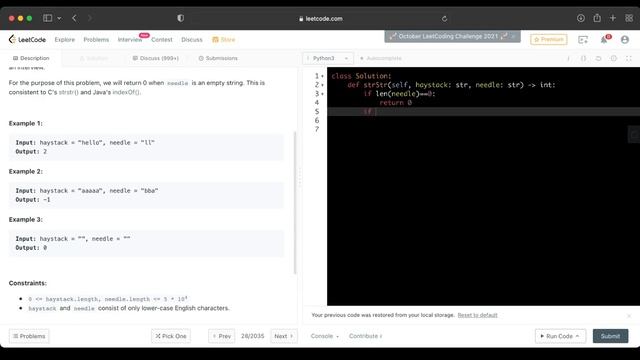Viewport: 640px width, 360px height.
Task: Click Pick One random problem
Action: [171, 336]
